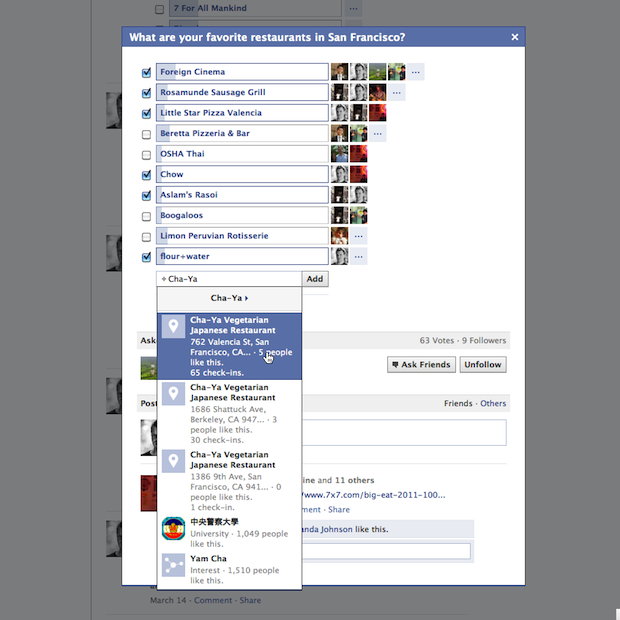
Task: Open Boogaloos option bar
Action: [x=242, y=215]
